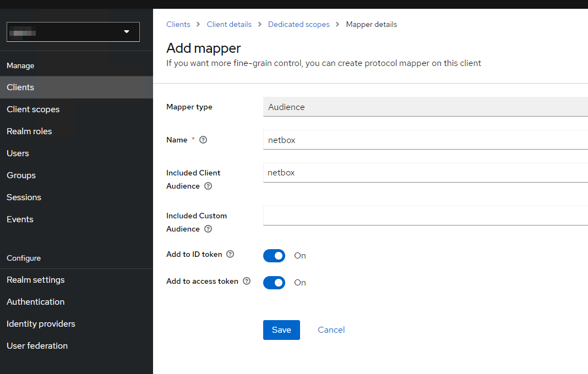Screen dimensions: 588x374
Task: Click into the Name text field
Action: tap(425, 140)
